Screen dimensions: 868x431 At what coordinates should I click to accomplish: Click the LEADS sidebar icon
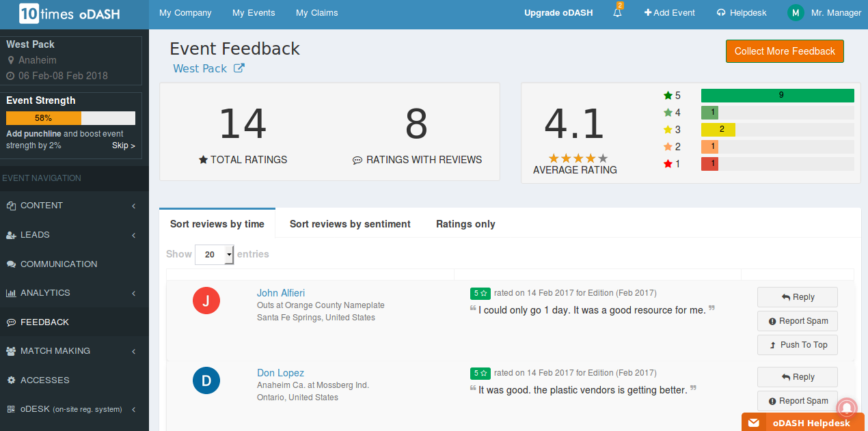(x=11, y=235)
